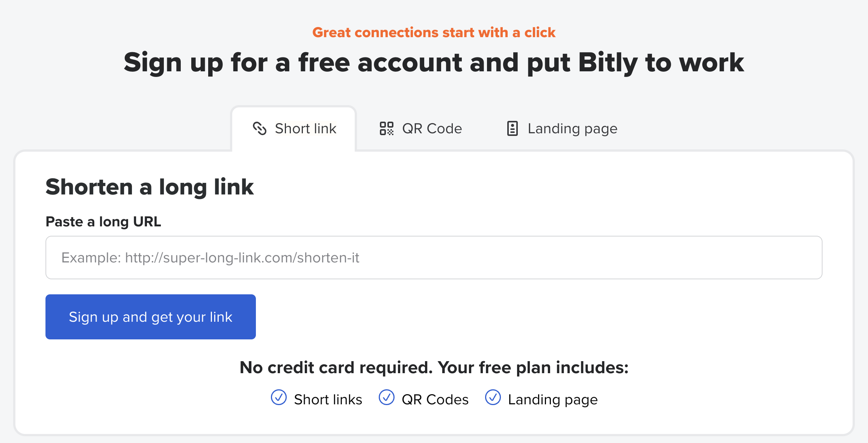Select the chain link icon beside Short link
868x443 pixels.
(259, 129)
